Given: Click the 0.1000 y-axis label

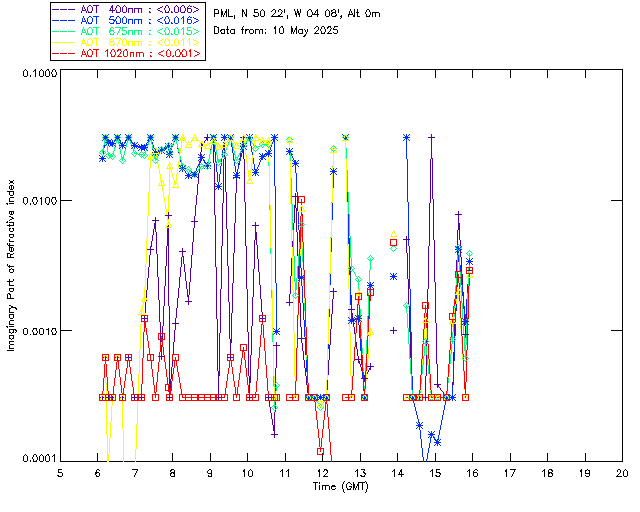Looking at the screenshot, I should click(x=39, y=73).
